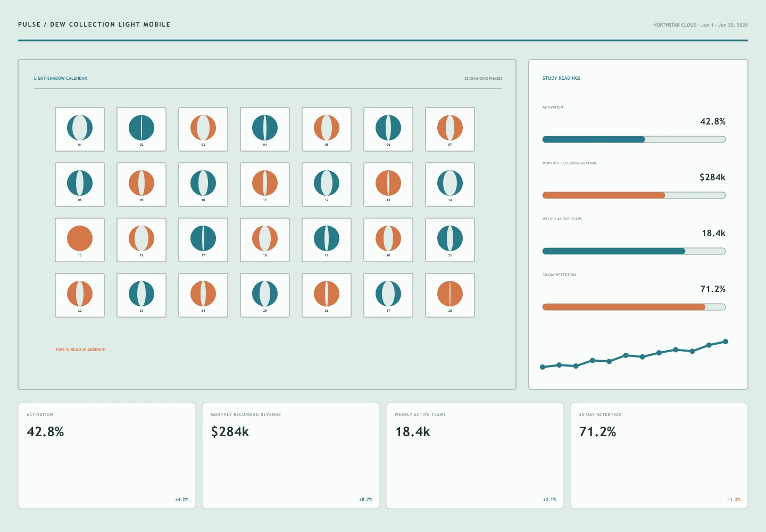This screenshot has height=532, width=766.
Task: Select phase tile 01 in calendar
Action: tap(80, 129)
